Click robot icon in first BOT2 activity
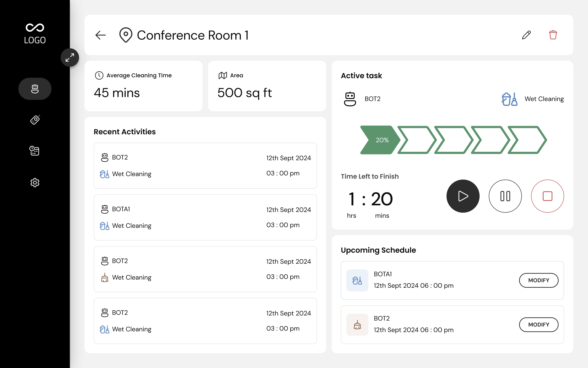588x368 pixels. pyautogui.click(x=105, y=158)
